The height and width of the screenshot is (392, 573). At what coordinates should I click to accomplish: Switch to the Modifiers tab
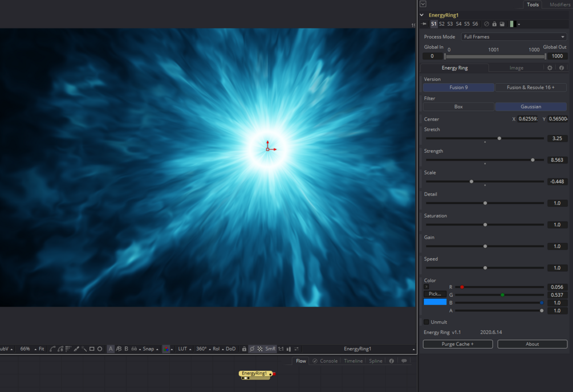coord(560,5)
